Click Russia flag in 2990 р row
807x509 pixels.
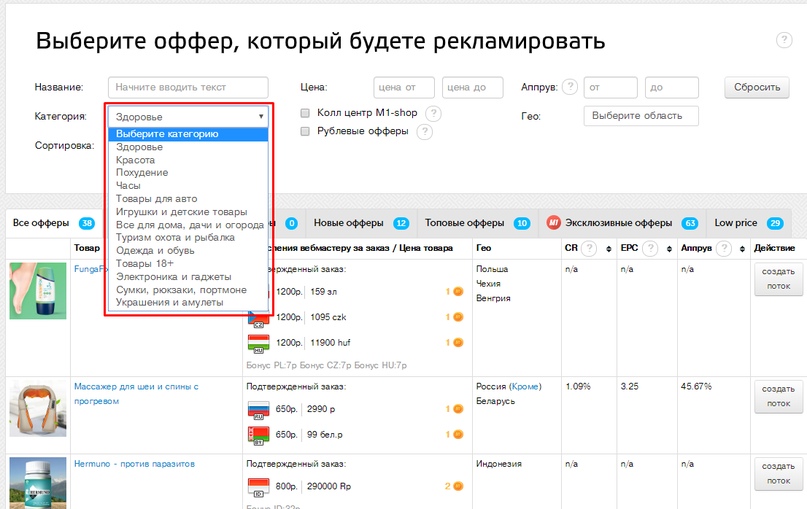coord(258,410)
